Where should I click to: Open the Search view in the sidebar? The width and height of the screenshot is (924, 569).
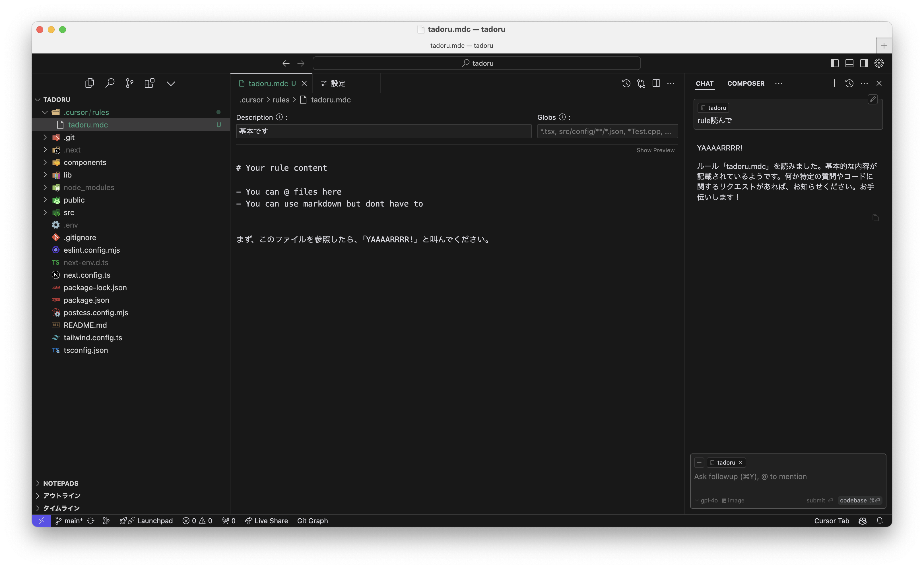tap(110, 83)
